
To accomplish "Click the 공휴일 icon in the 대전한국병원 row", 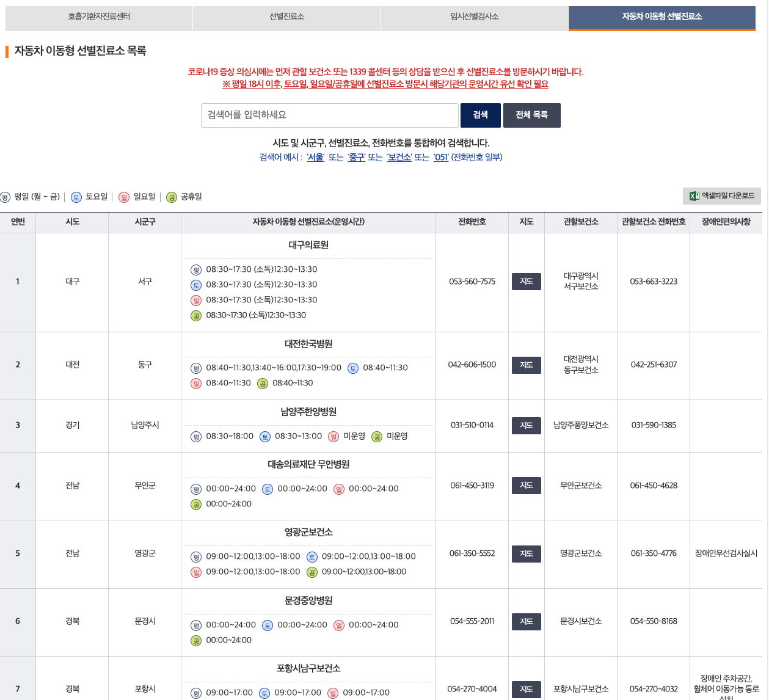I will coord(263,384).
